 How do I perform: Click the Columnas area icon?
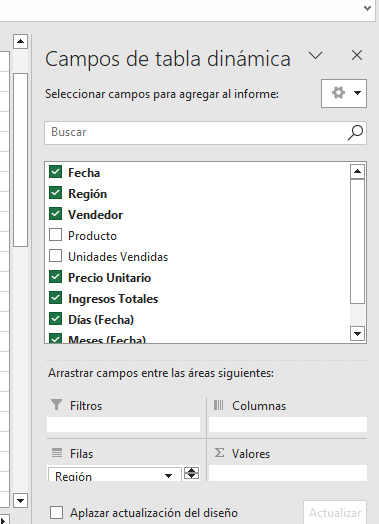219,405
